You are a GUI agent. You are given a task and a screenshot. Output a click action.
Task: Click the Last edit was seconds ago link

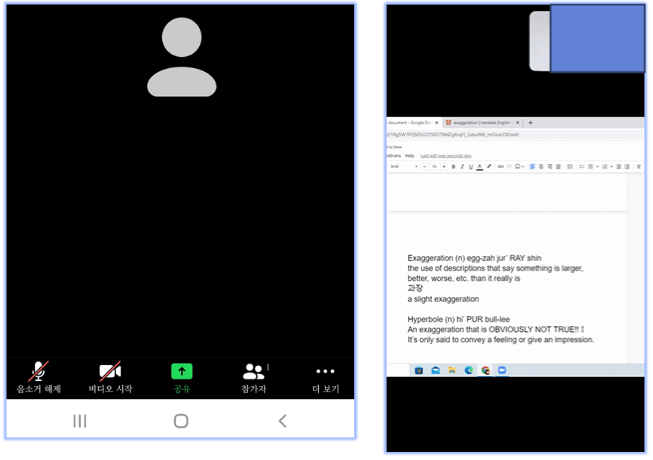tap(446, 156)
